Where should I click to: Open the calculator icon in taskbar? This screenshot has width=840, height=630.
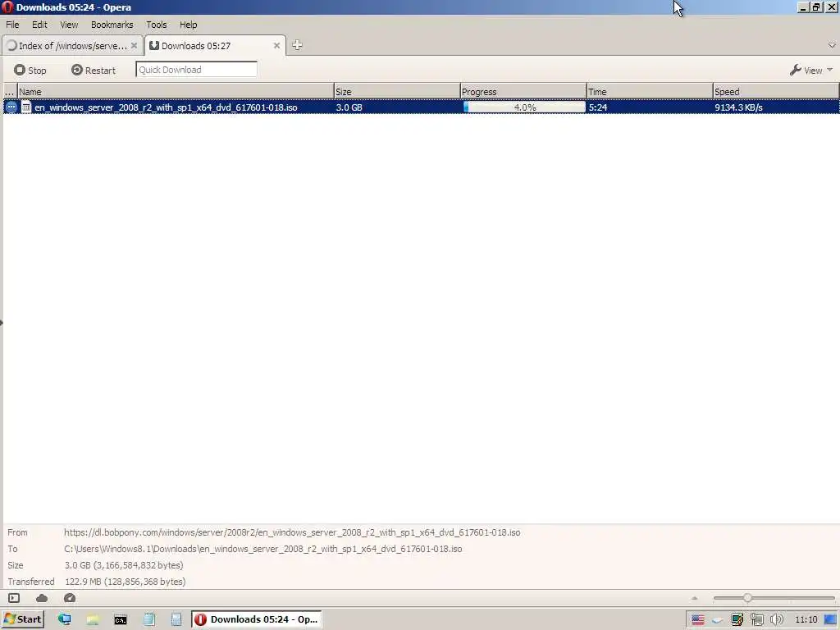[x=176, y=620]
